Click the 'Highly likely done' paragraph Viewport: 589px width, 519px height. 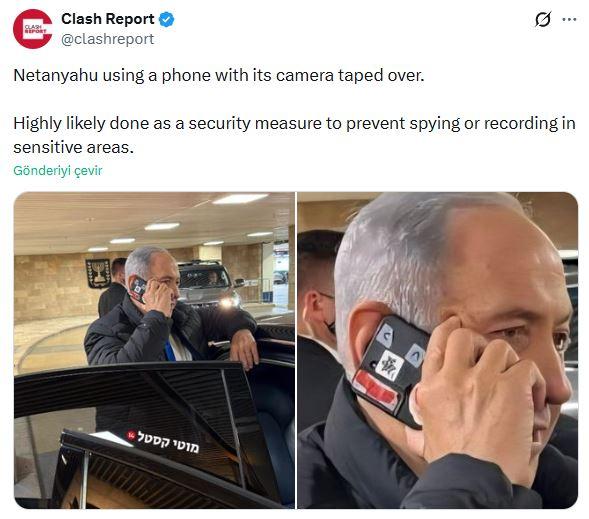pos(294,135)
